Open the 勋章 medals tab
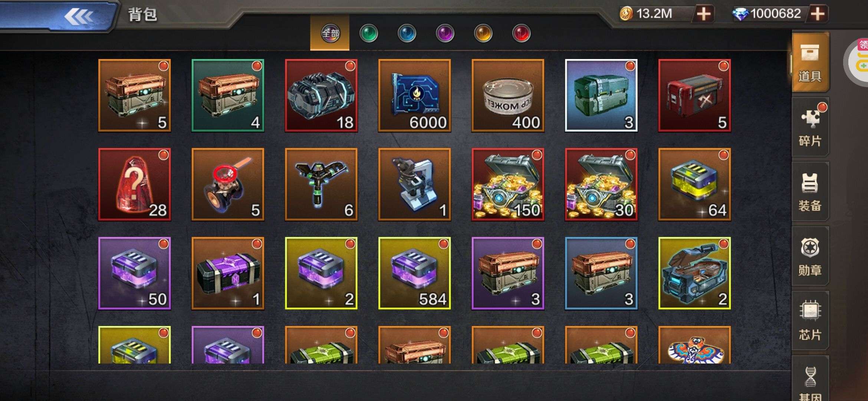Image resolution: width=868 pixels, height=401 pixels. (x=810, y=256)
